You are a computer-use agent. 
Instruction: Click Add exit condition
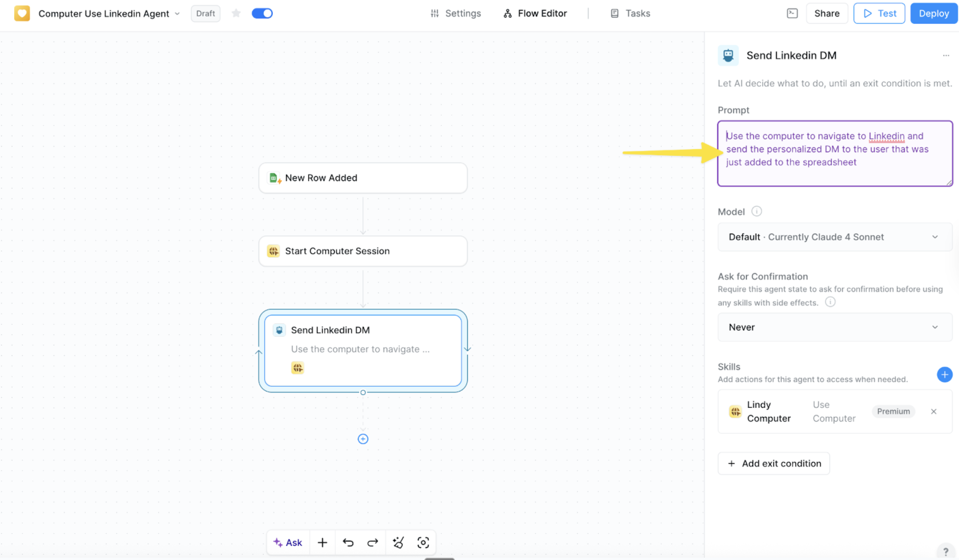click(x=773, y=463)
